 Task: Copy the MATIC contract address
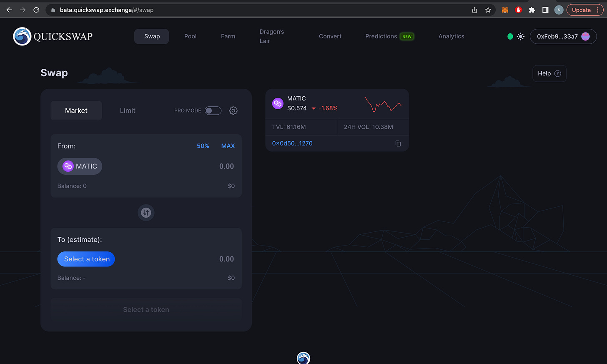coord(398,143)
